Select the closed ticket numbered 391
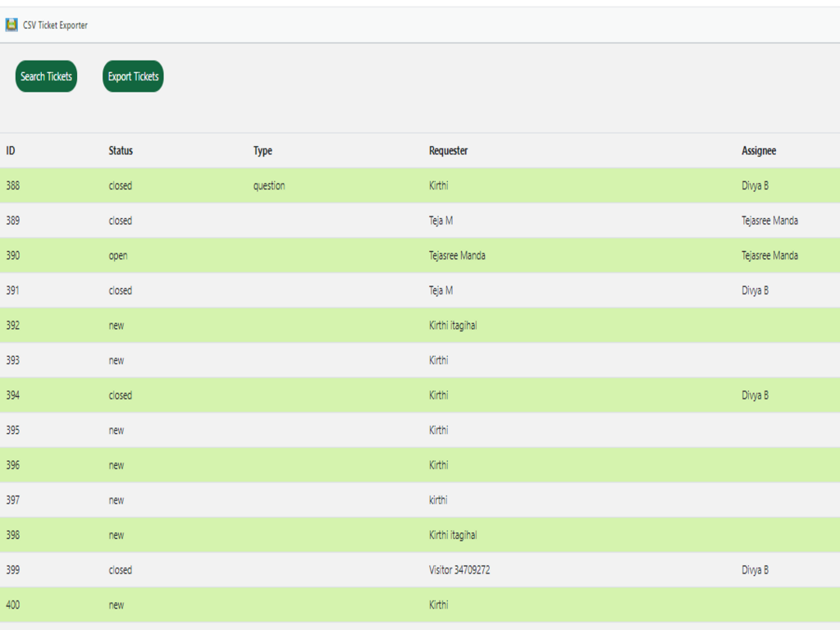 click(x=328, y=290)
